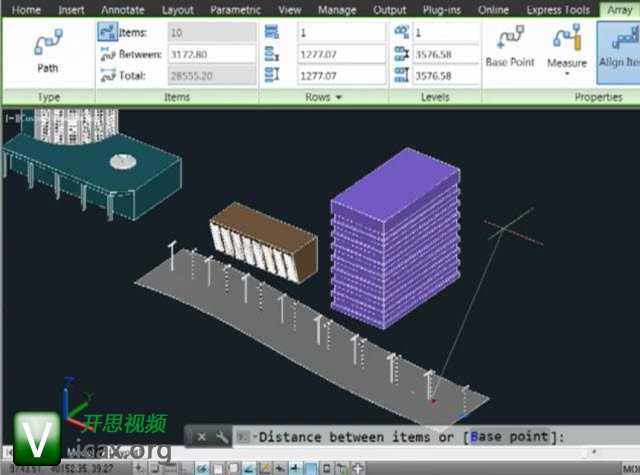The height and width of the screenshot is (475, 640).
Task: Click the row count icon
Action: (272, 32)
